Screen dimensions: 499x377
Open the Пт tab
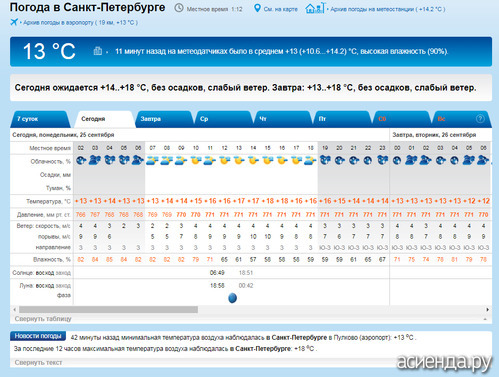coord(342,119)
